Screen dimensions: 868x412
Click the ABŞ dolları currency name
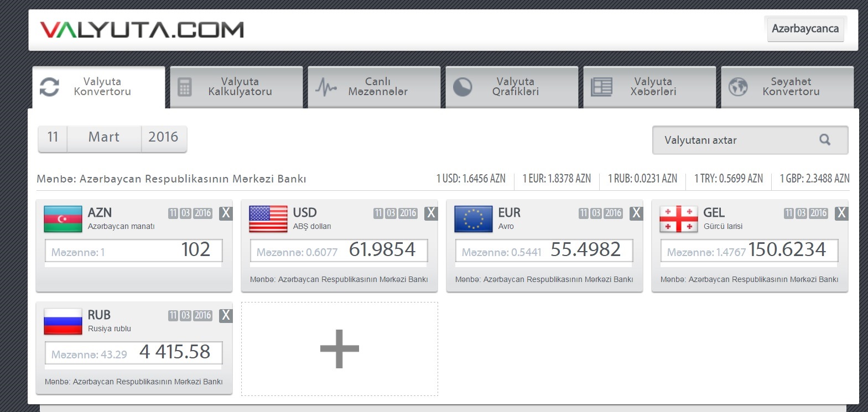click(x=312, y=226)
